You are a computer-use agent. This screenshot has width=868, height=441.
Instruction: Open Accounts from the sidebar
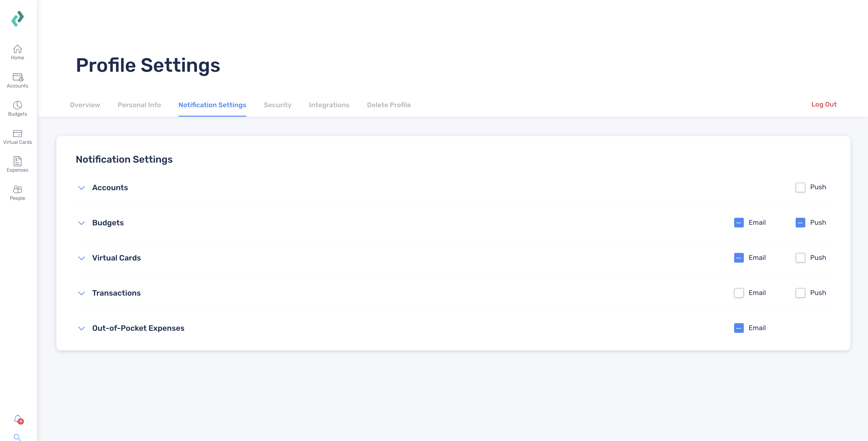[x=18, y=81]
